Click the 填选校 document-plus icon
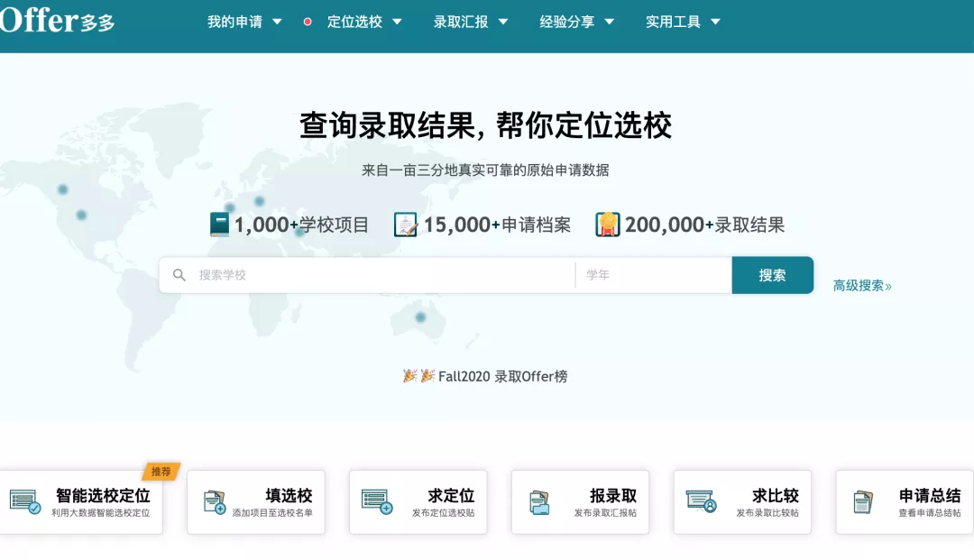 pos(215,502)
